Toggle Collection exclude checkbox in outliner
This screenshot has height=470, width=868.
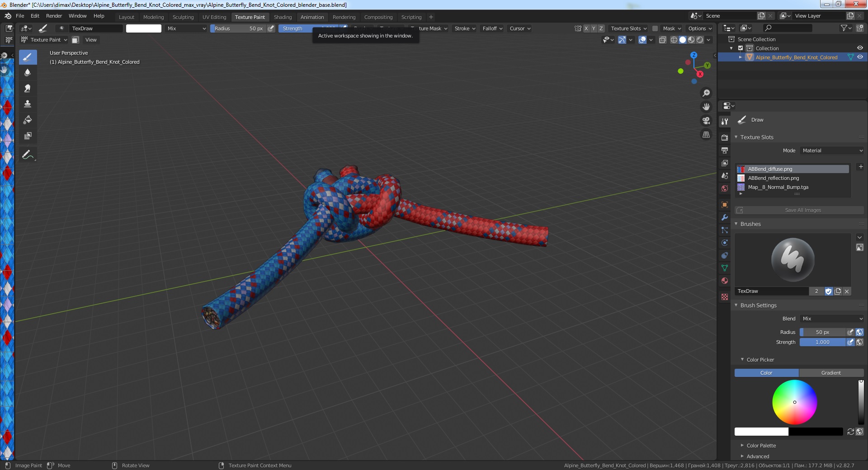tap(741, 48)
